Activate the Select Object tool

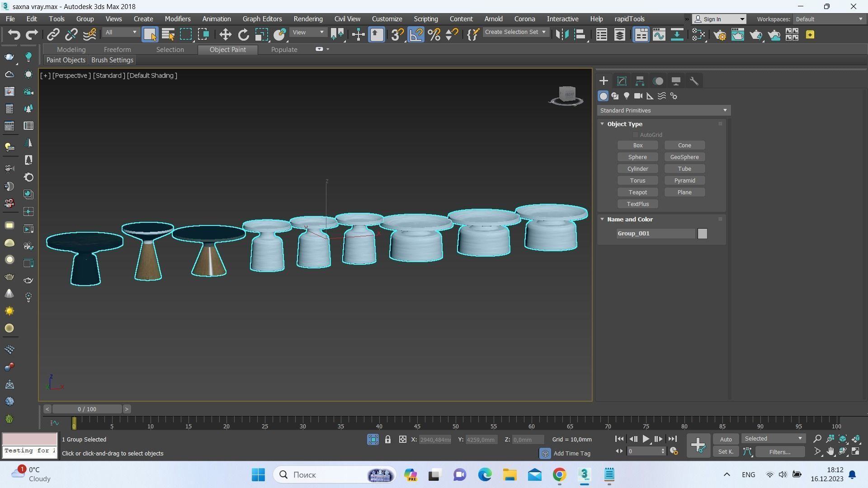[x=150, y=35]
